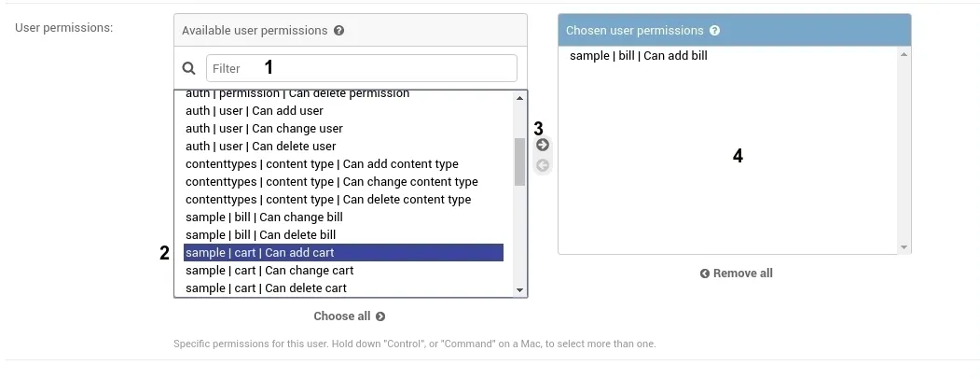
Task: Click help icon beside Available user permissions
Action: [338, 31]
